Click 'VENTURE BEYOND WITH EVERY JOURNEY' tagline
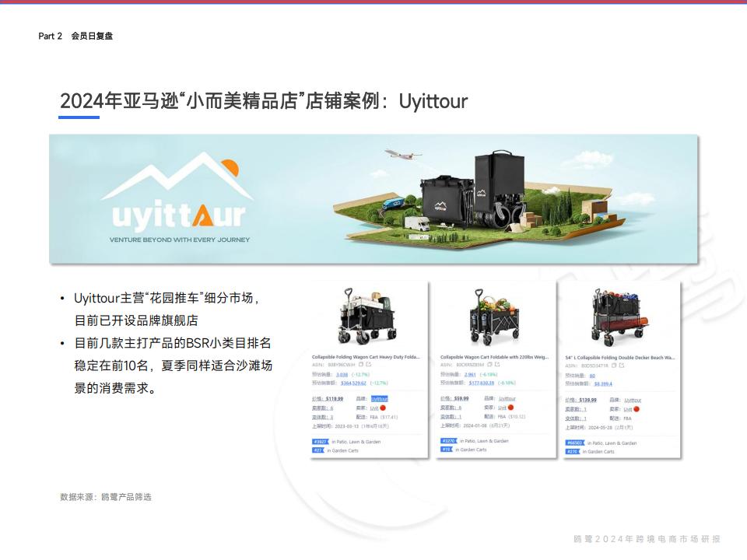Viewport: 747px width, 560px height. 180,240
